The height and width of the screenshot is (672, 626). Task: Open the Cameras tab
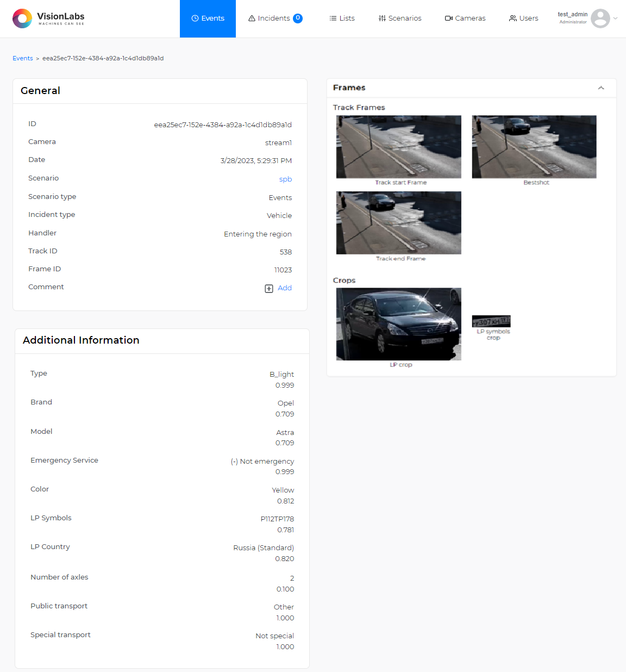coord(465,18)
